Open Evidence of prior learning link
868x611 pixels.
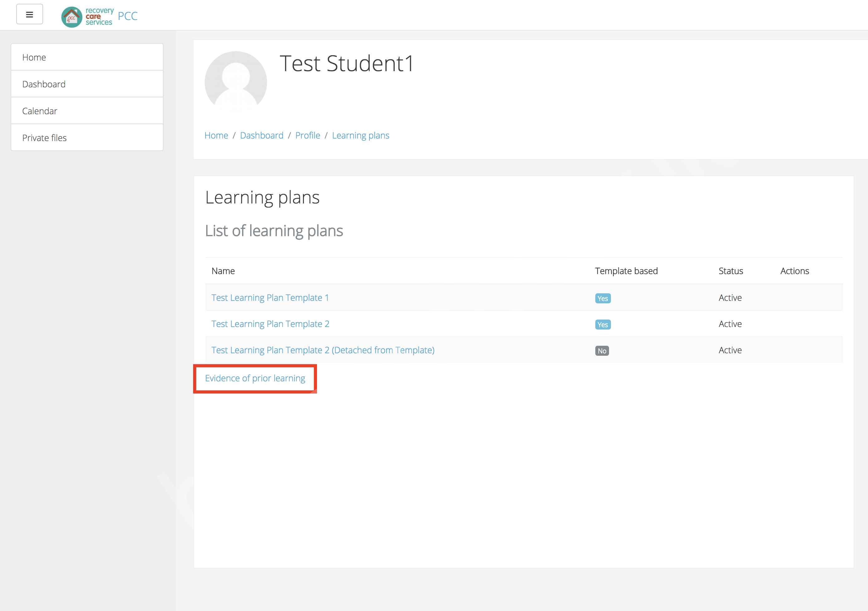(x=255, y=378)
